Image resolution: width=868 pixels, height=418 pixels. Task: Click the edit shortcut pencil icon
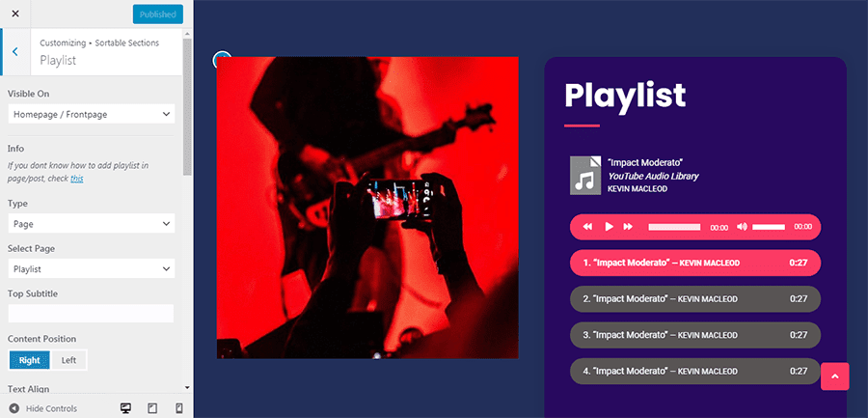point(222,59)
